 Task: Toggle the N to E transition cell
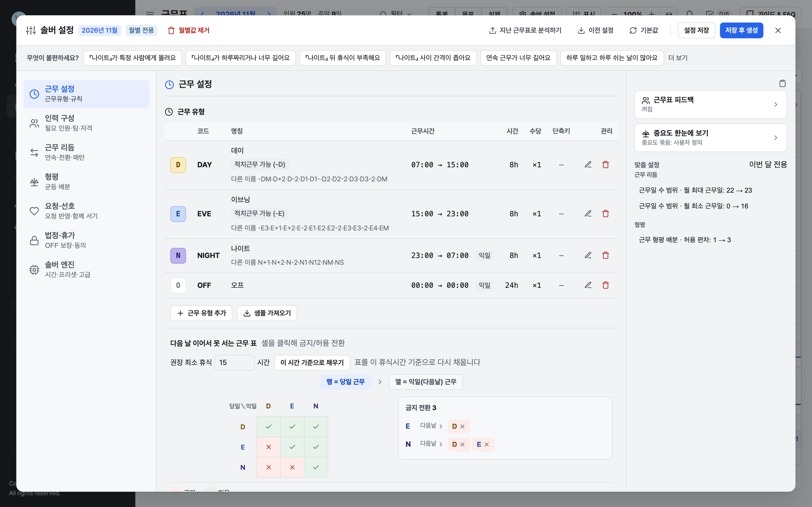coord(292,467)
